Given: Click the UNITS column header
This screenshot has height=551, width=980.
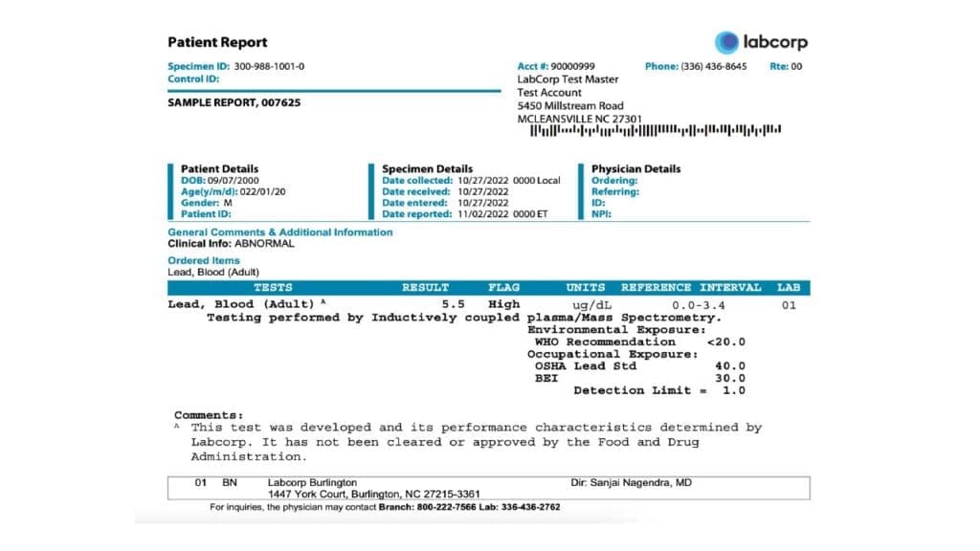Looking at the screenshot, I should click(x=585, y=287).
